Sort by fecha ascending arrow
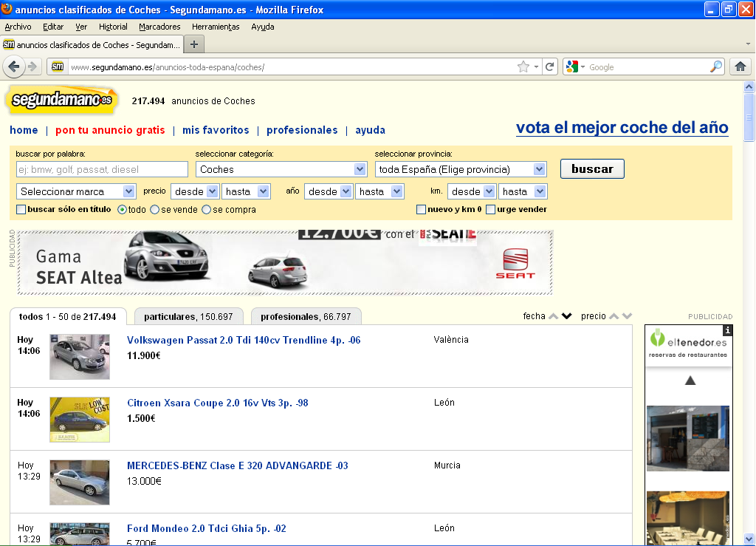The image size is (756, 546). coord(554,316)
